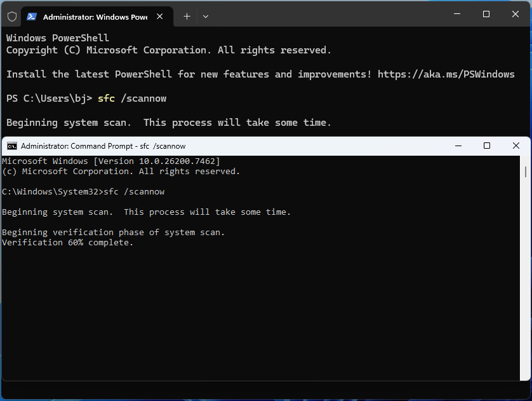Click the Beginning system scan output text
This screenshot has width=532, height=401.
point(146,212)
